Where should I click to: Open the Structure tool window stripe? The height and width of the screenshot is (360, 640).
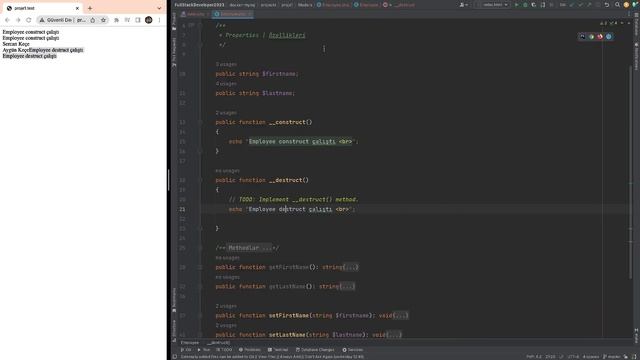click(174, 330)
